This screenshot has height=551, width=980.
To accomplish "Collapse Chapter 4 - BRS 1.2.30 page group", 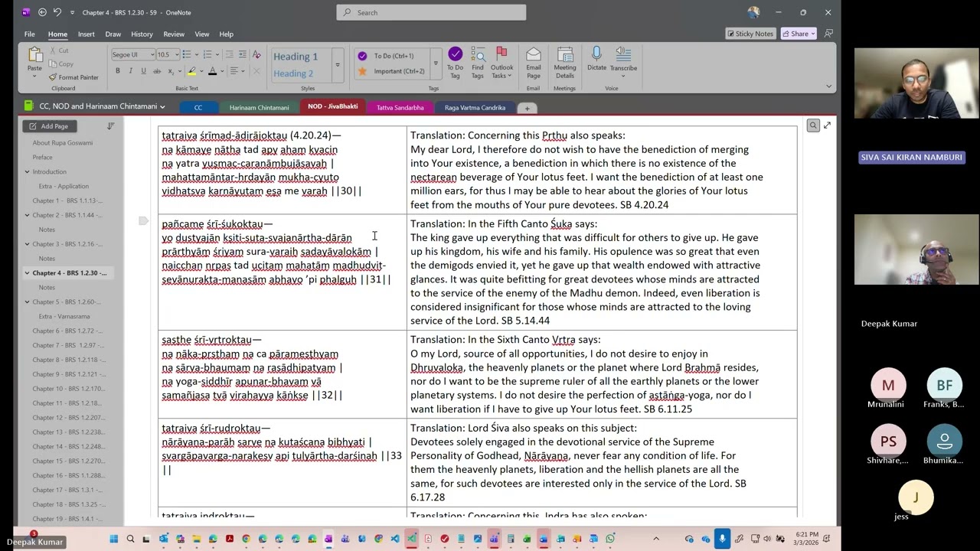I will [x=27, y=273].
